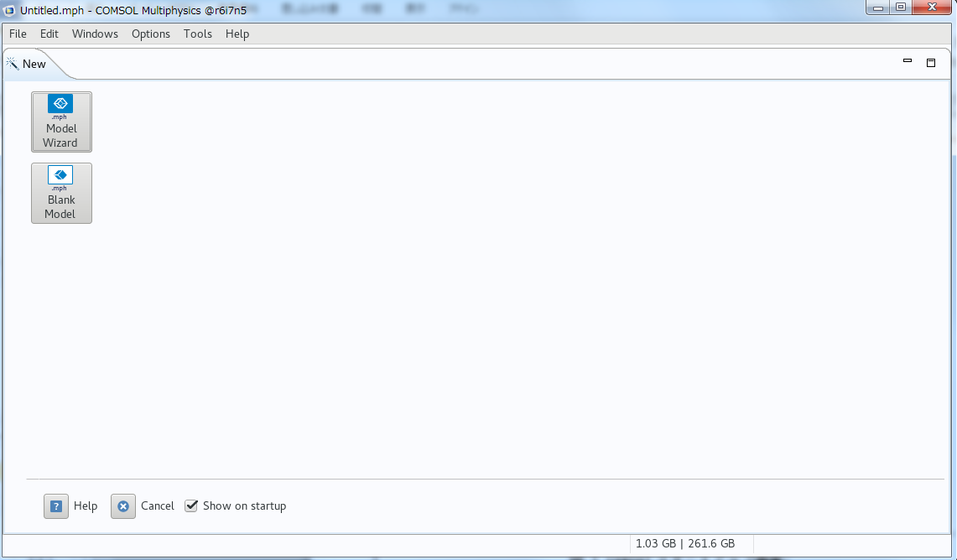The image size is (957, 560).
Task: Open the Tools menu
Action: click(198, 34)
